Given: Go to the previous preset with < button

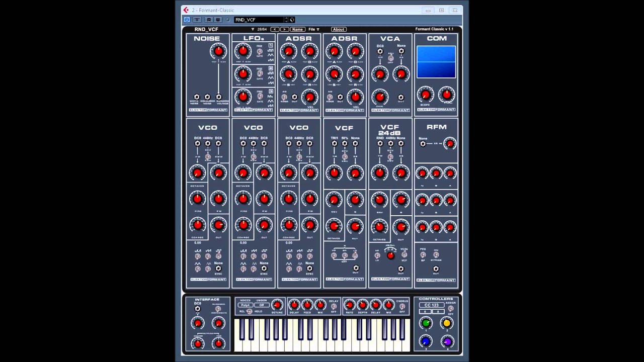Looking at the screenshot, I should [275, 29].
